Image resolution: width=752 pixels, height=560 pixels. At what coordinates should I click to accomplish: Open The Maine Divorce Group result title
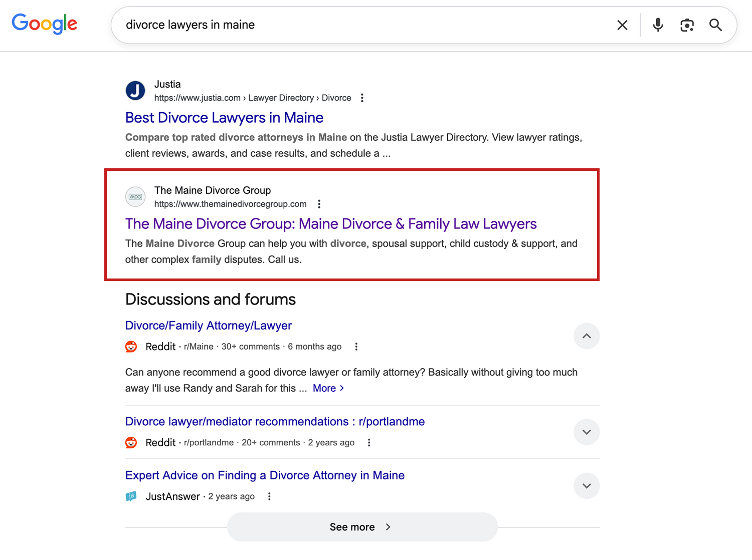click(331, 224)
